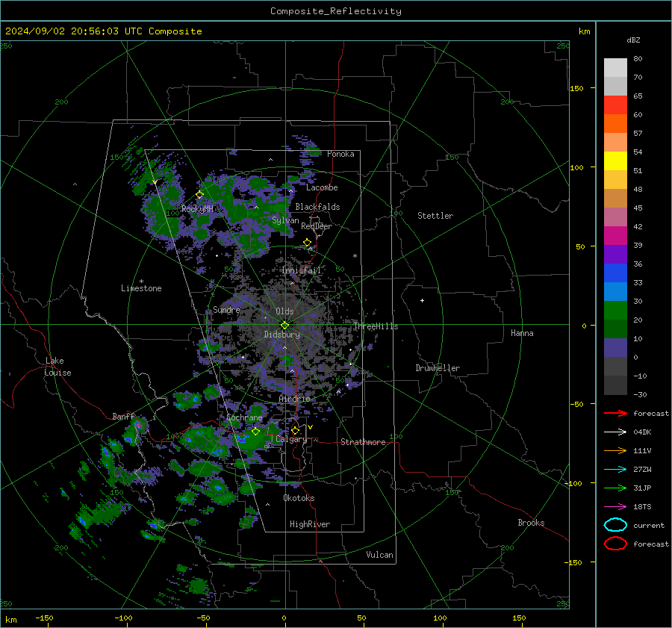Screen dimensions: 672x628
Task: Click the Okotoks city label
Action: pyautogui.click(x=299, y=498)
